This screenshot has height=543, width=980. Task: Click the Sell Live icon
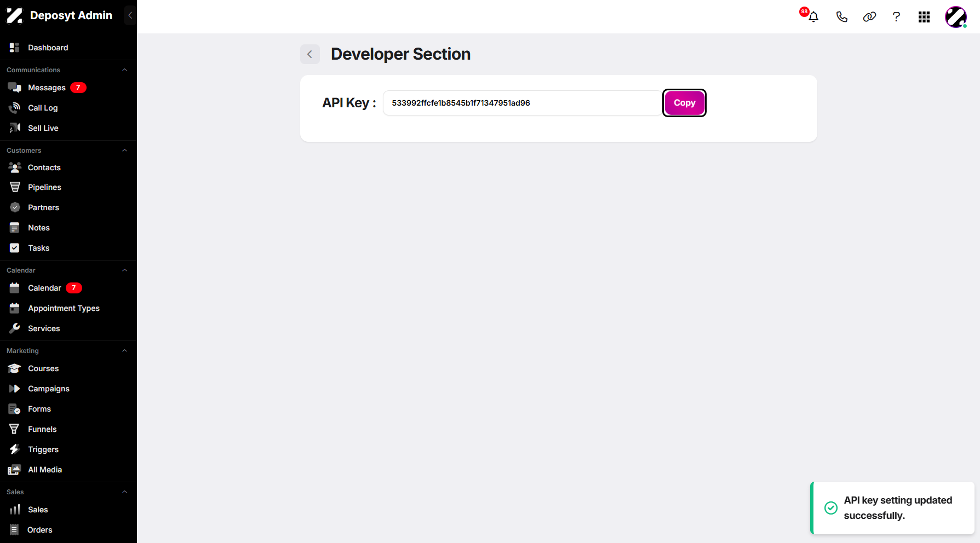pos(15,128)
